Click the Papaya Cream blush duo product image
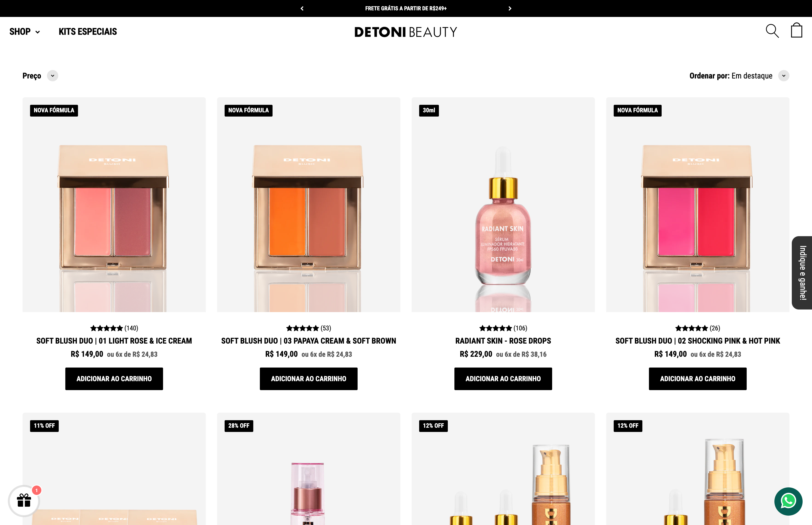 [x=308, y=204]
